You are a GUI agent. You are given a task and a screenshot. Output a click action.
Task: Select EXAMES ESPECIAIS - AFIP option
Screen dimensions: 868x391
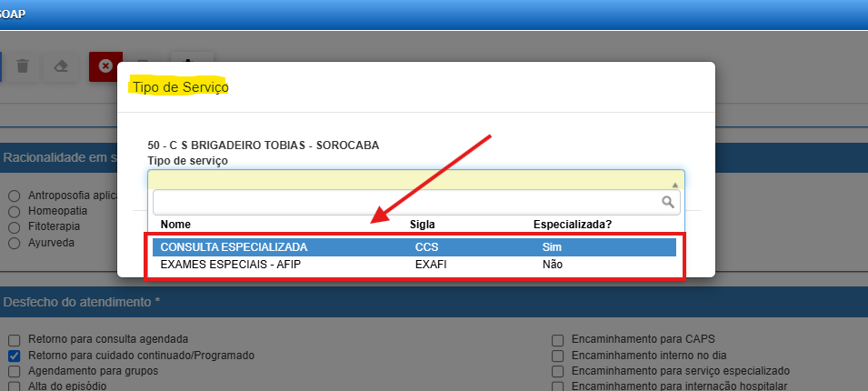tap(414, 265)
